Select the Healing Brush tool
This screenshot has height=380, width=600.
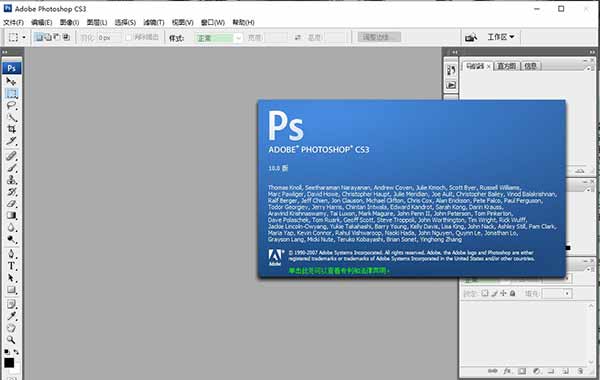[x=11, y=156]
